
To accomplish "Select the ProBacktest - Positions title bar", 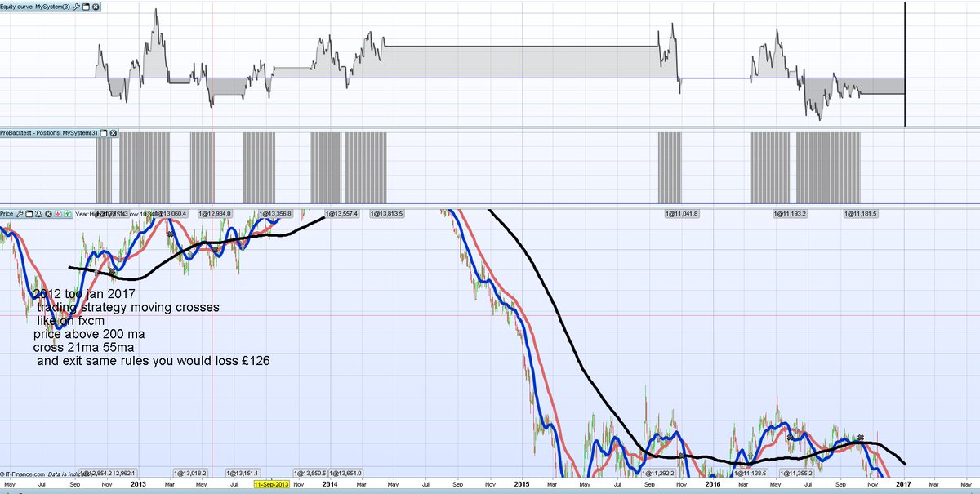I will [x=49, y=132].
